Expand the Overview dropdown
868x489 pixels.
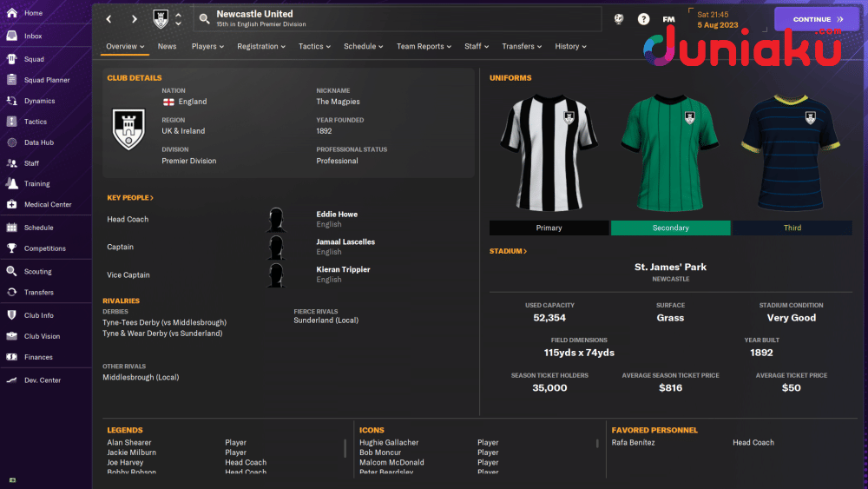click(125, 47)
